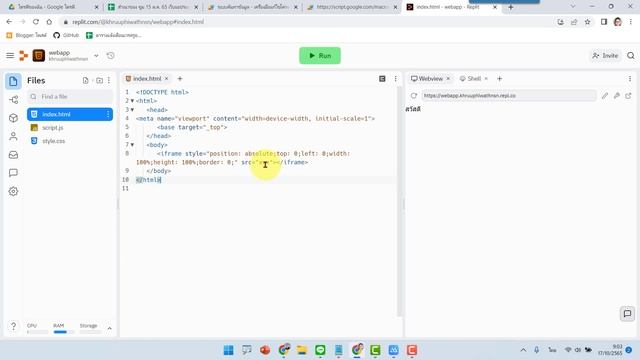Open the Packages sidebar icon
This screenshot has height=360, width=640.
pos(13,118)
